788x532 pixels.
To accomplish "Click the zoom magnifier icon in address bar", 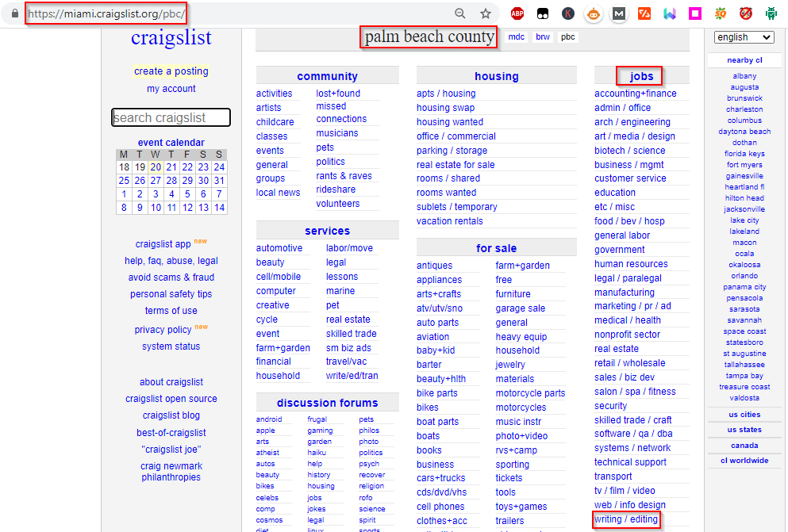I will pos(459,13).
